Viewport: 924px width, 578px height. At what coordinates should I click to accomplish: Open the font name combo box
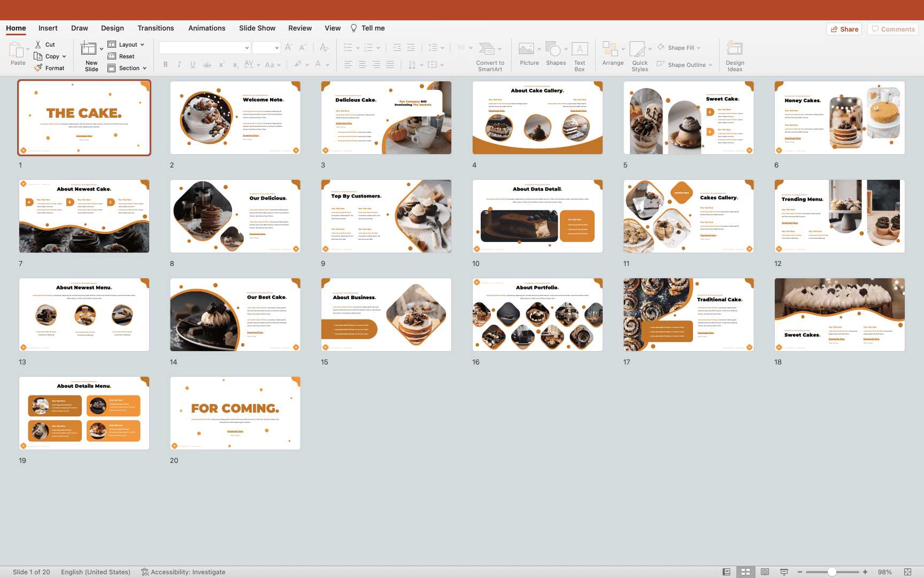(204, 48)
